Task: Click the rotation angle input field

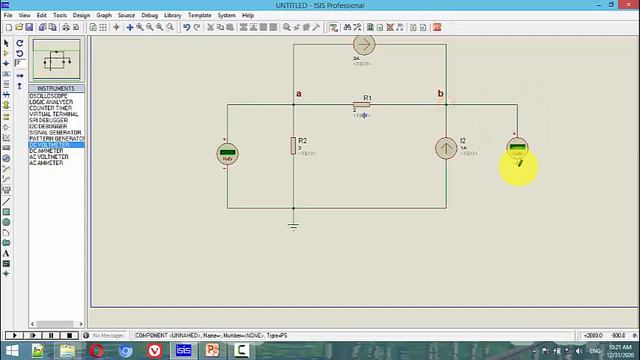Action: (x=20, y=63)
